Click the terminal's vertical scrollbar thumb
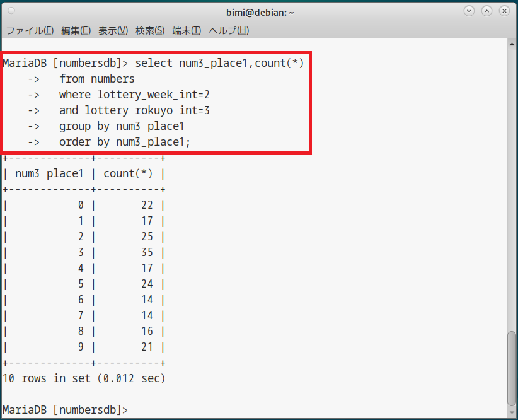Image resolution: width=518 pixels, height=420 pixels. [512, 368]
